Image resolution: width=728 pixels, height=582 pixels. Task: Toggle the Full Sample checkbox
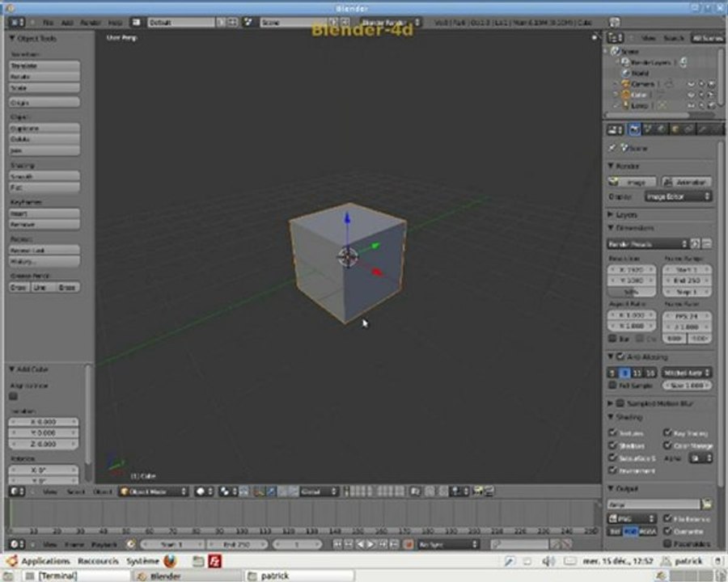click(612, 386)
